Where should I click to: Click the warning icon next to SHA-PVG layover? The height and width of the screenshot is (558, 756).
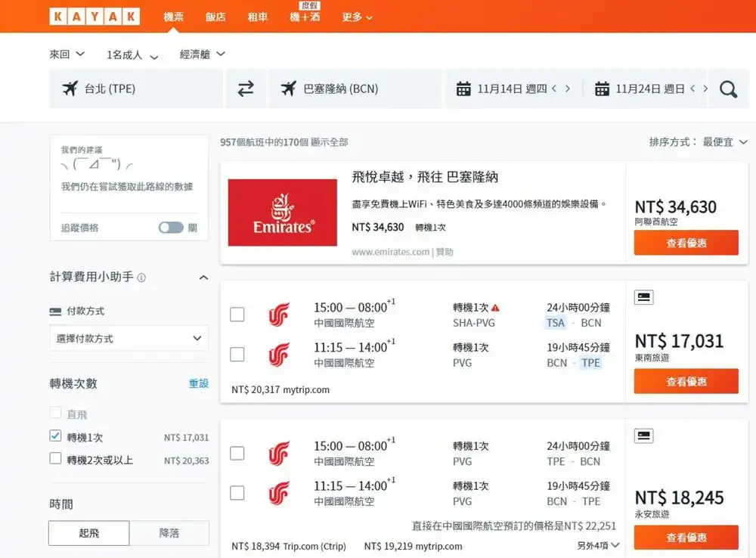496,308
